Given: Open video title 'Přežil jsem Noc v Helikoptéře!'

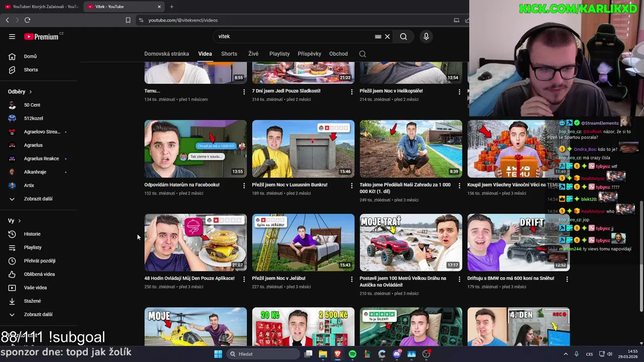Looking at the screenshot, I should pyautogui.click(x=391, y=91).
